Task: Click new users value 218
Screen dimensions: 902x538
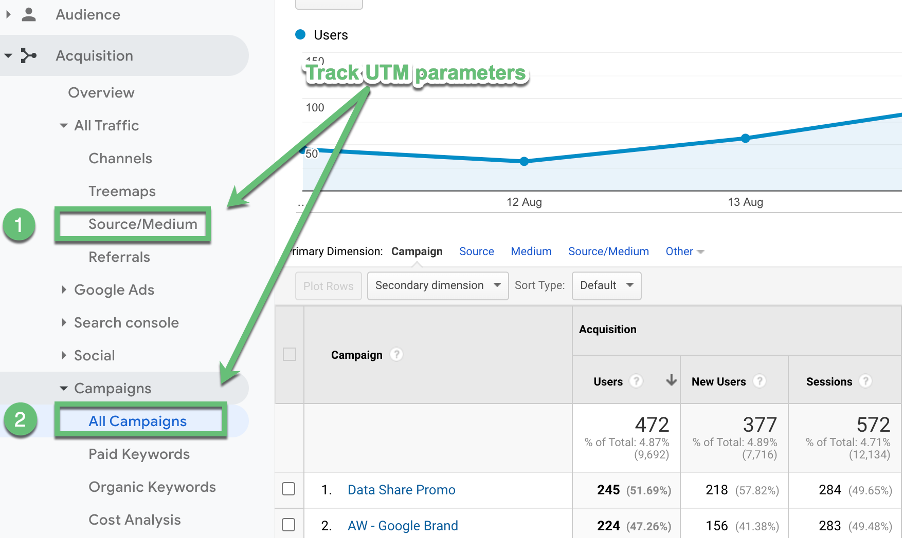Action: coord(717,490)
